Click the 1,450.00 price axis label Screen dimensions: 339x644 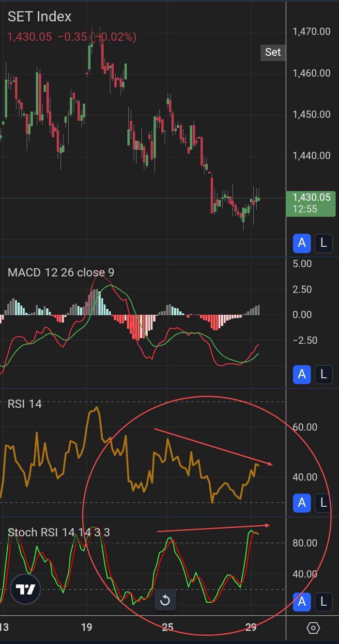pyautogui.click(x=311, y=114)
